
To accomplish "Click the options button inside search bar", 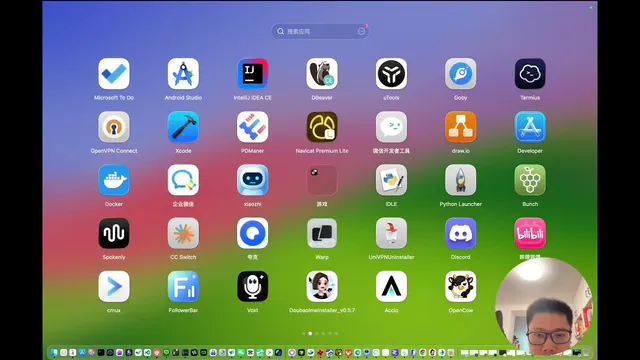I will [361, 31].
